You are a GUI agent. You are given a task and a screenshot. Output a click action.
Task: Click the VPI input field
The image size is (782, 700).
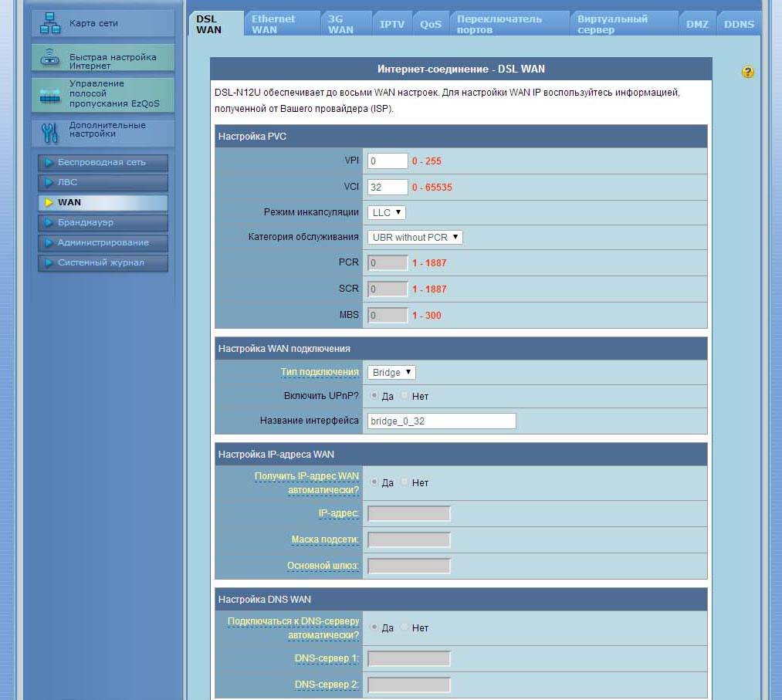click(388, 161)
